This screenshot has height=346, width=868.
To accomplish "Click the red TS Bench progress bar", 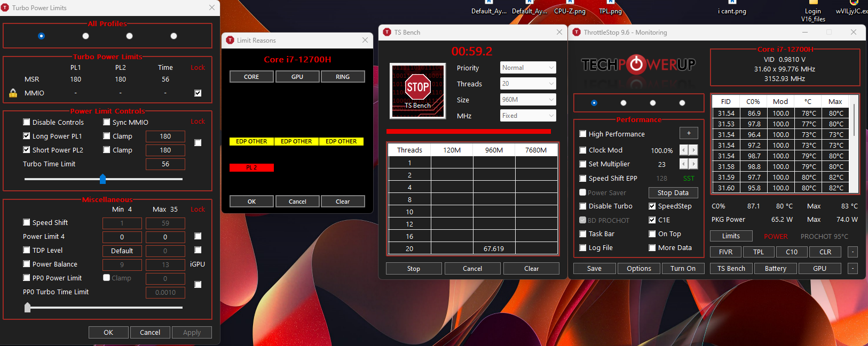I will click(468, 132).
